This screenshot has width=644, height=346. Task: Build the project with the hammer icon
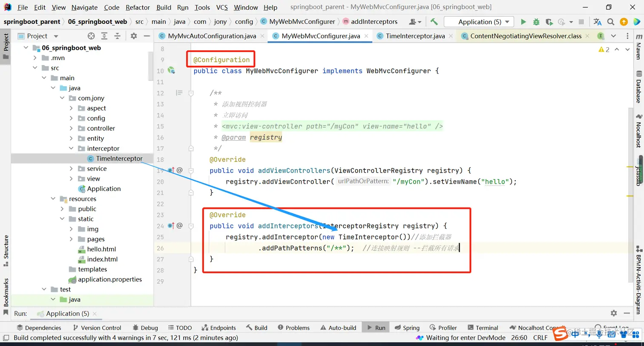434,22
